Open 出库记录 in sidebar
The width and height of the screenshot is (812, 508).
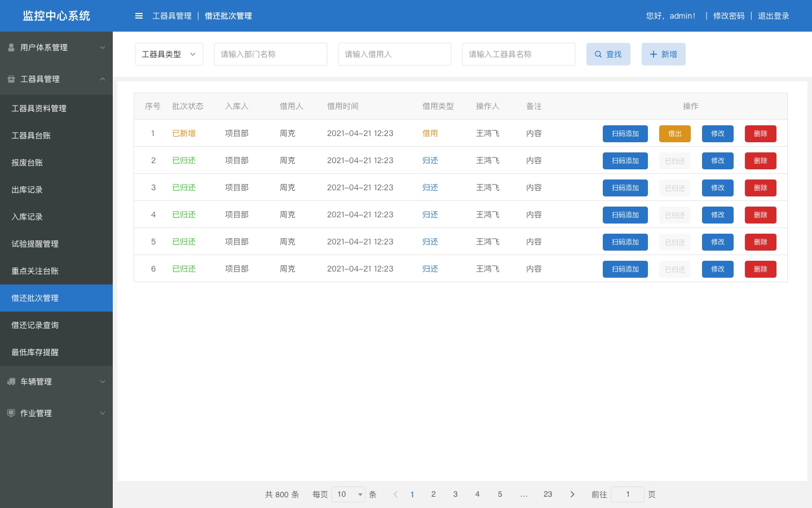pyautogui.click(x=56, y=190)
